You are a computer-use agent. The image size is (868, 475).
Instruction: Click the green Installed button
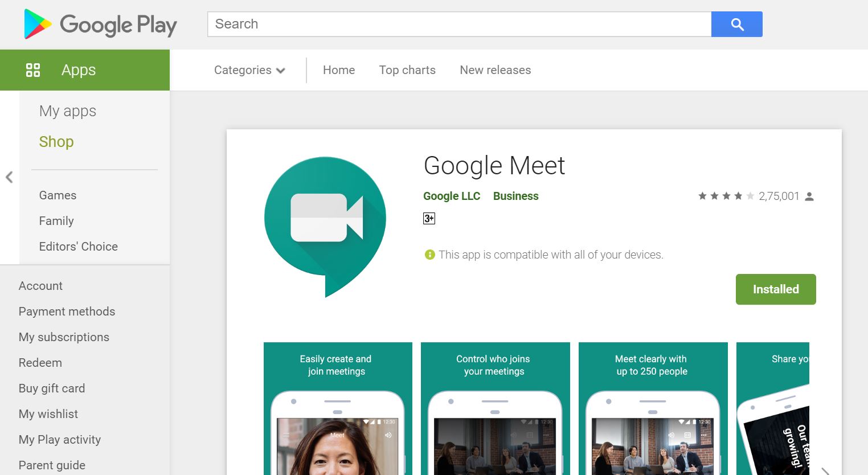pyautogui.click(x=776, y=289)
